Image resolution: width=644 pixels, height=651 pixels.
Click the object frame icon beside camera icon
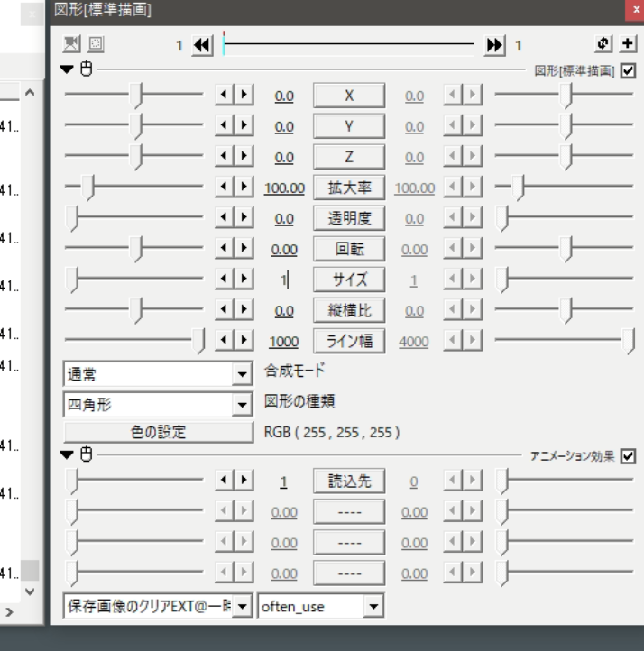(96, 43)
